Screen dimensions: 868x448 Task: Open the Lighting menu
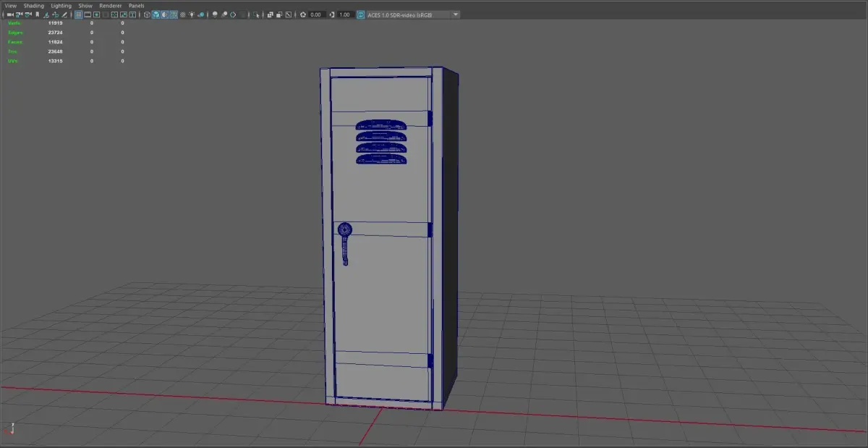pos(61,5)
